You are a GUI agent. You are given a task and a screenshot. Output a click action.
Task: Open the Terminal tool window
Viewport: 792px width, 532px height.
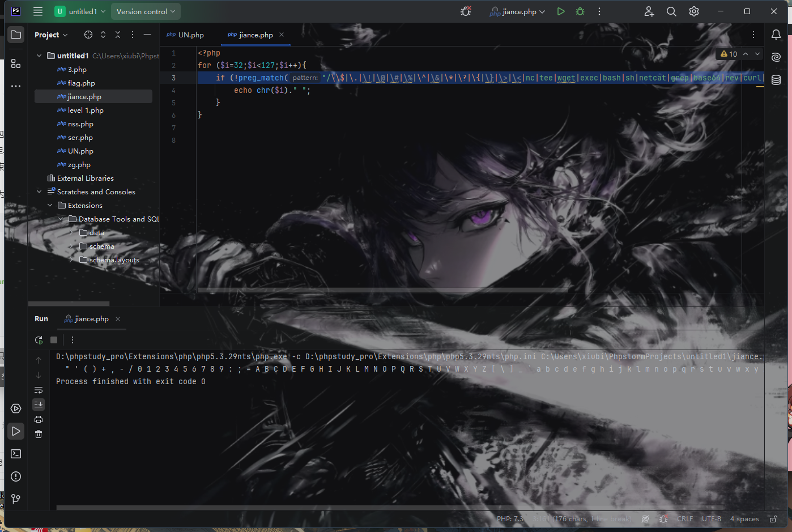(x=16, y=454)
